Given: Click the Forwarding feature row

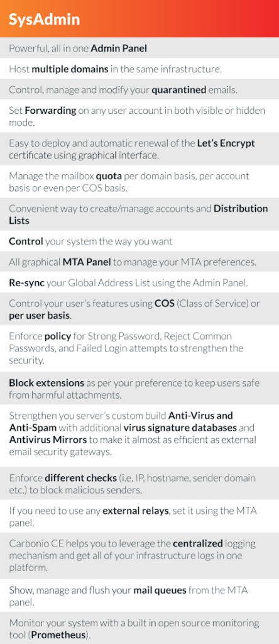Looking at the screenshot, I should point(139,116).
